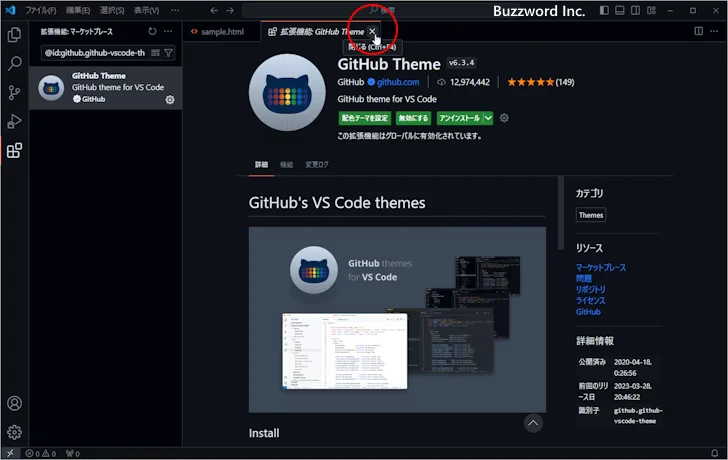This screenshot has height=460, width=728.
Task: Select the 詳細 details tab
Action: [261, 164]
